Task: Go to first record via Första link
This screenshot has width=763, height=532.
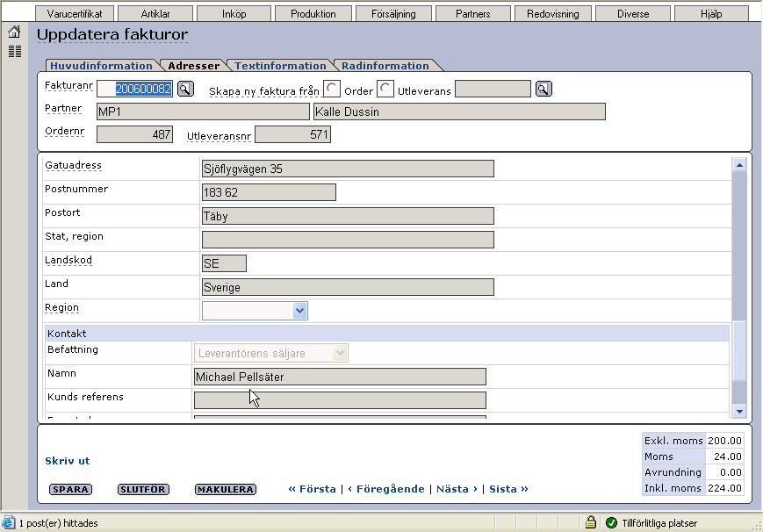Action: [312, 489]
